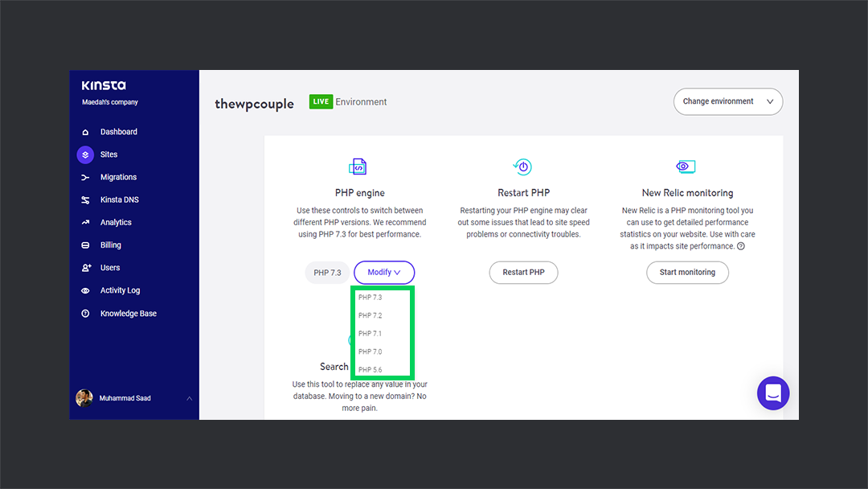This screenshot has width=868, height=489.
Task: Click the Restart PHP power icon
Action: point(522,166)
